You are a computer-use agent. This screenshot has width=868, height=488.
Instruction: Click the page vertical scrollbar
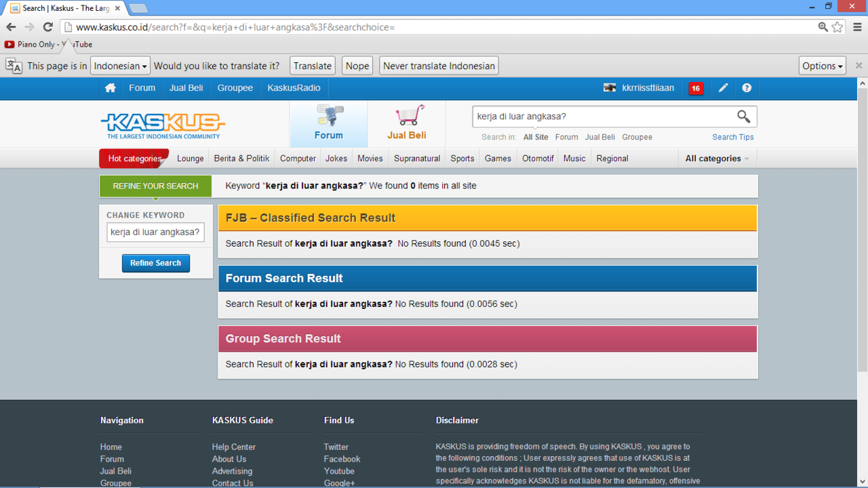(x=863, y=230)
